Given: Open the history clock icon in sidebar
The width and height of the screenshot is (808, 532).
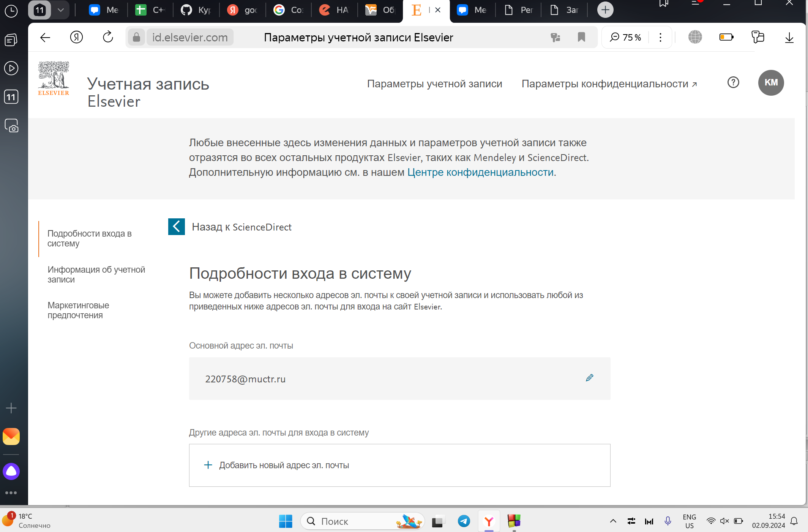Looking at the screenshot, I should coord(11,11).
